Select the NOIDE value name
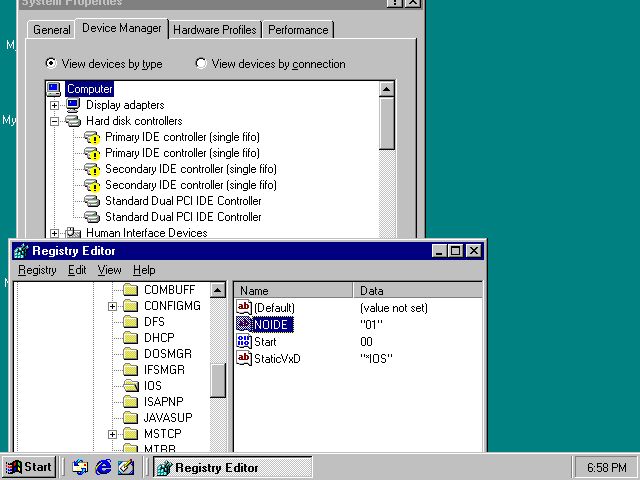Screen dimensions: 640x480 273,324
